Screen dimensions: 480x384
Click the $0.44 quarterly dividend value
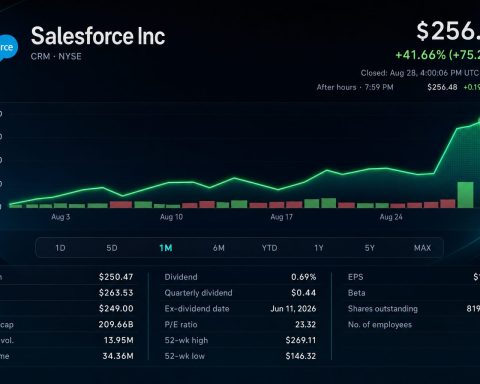(304, 293)
